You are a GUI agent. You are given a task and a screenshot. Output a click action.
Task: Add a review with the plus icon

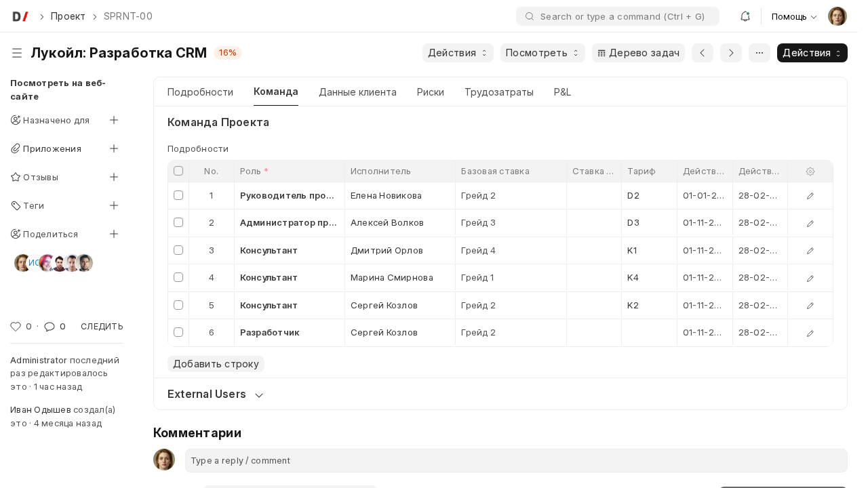click(x=114, y=177)
